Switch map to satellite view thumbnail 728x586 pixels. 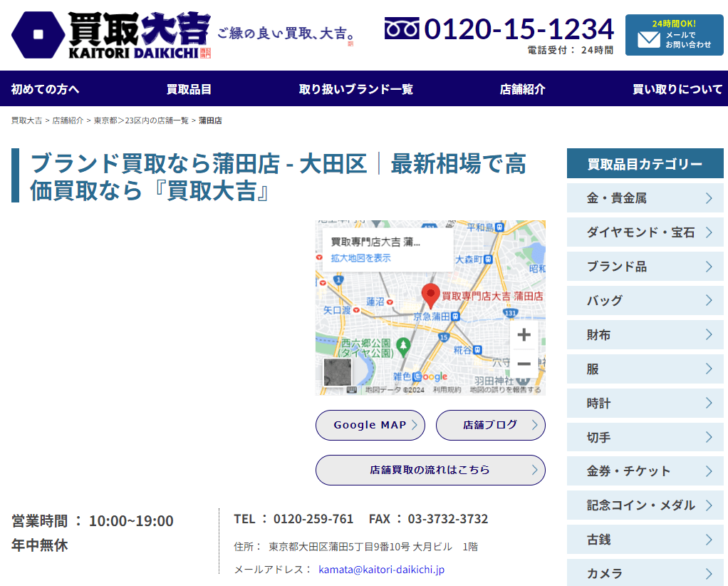[x=337, y=372]
